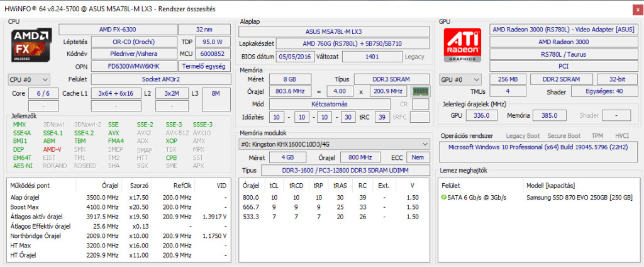Click the BIOS date 05/05/2016
Screen dimensions: 644x267
click(296, 57)
